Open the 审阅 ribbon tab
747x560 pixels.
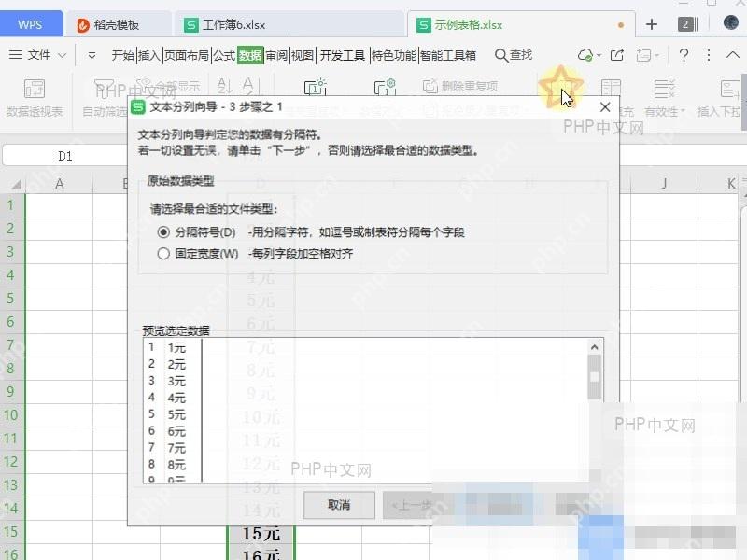(x=276, y=55)
